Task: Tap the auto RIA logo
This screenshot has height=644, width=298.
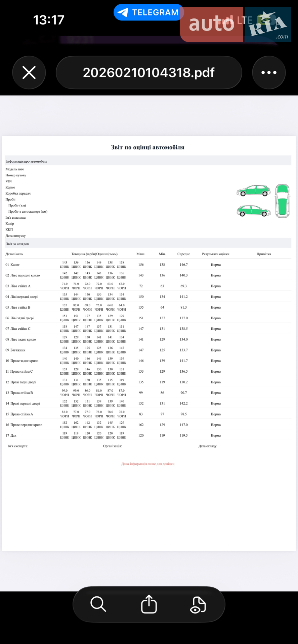Action: [x=236, y=24]
